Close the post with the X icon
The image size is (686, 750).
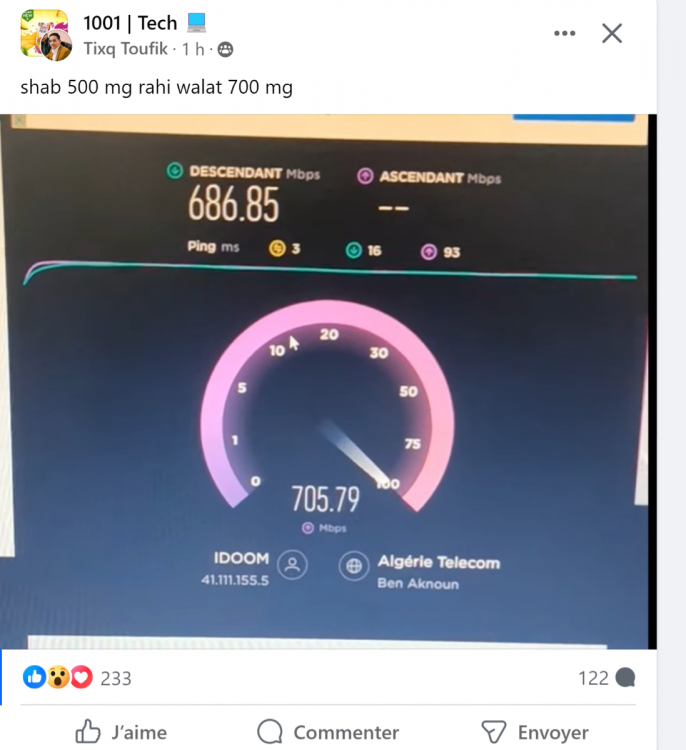click(612, 33)
